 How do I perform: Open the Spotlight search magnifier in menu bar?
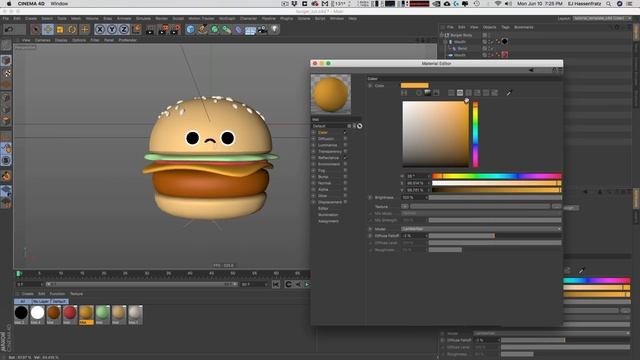[x=609, y=4]
